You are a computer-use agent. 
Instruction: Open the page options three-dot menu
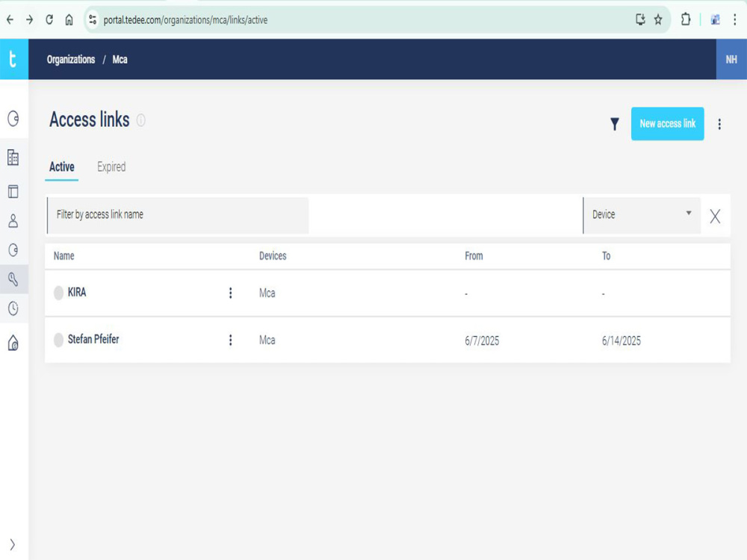(x=719, y=124)
